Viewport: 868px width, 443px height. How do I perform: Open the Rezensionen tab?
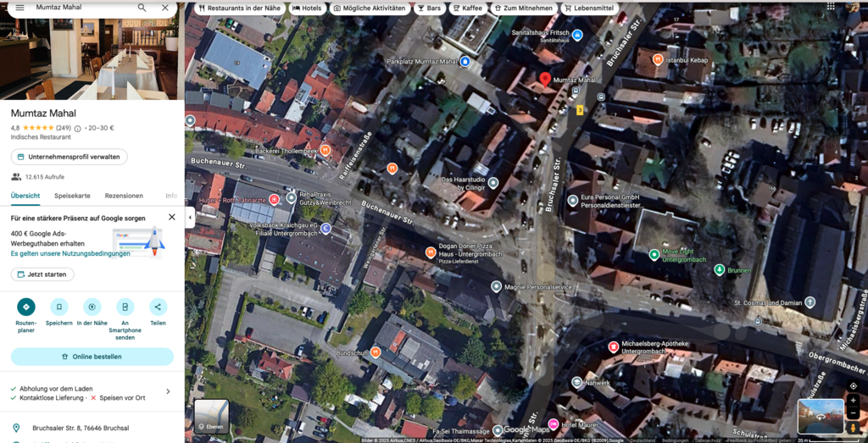124,196
